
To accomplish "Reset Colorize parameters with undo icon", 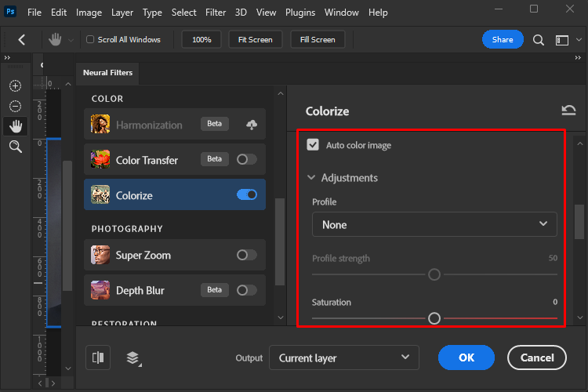I will point(568,111).
